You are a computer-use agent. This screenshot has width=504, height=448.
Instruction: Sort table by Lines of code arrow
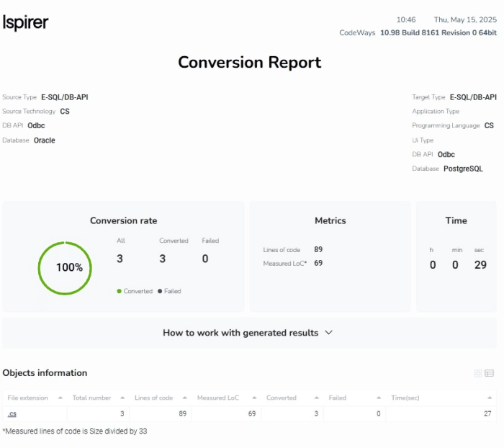click(185, 398)
